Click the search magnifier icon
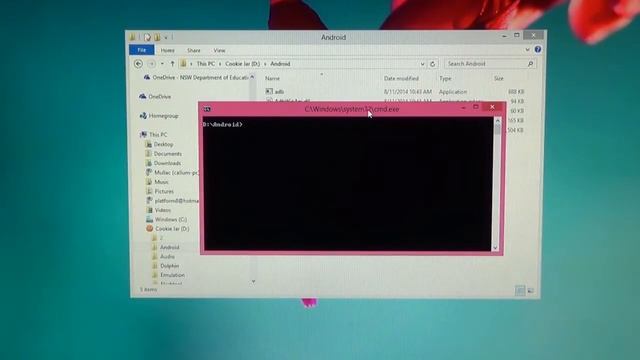This screenshot has width=640, height=360. point(531,64)
